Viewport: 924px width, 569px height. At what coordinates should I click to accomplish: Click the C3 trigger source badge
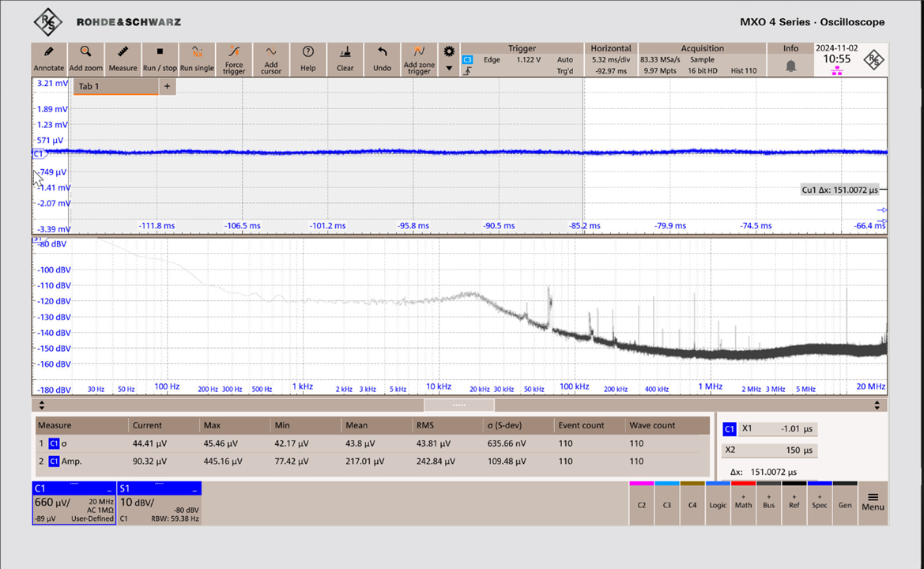click(467, 59)
